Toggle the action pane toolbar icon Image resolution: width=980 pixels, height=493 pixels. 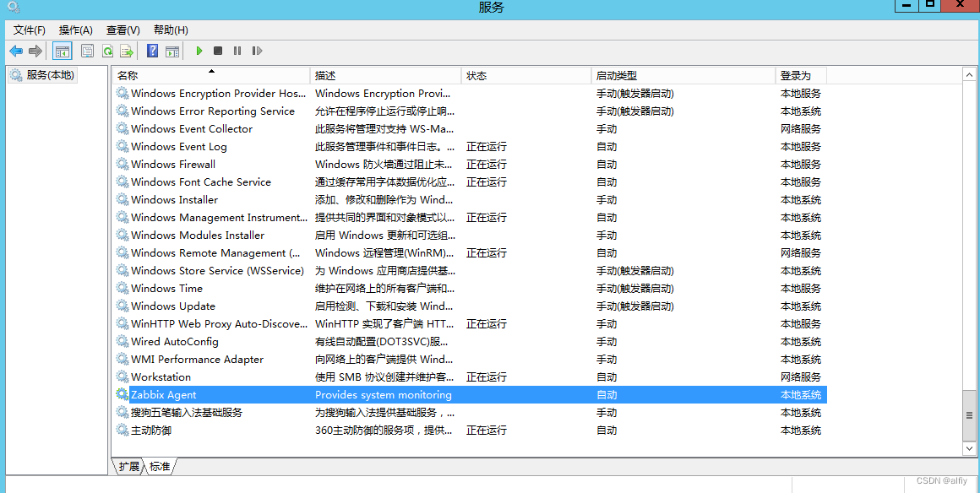coord(171,51)
